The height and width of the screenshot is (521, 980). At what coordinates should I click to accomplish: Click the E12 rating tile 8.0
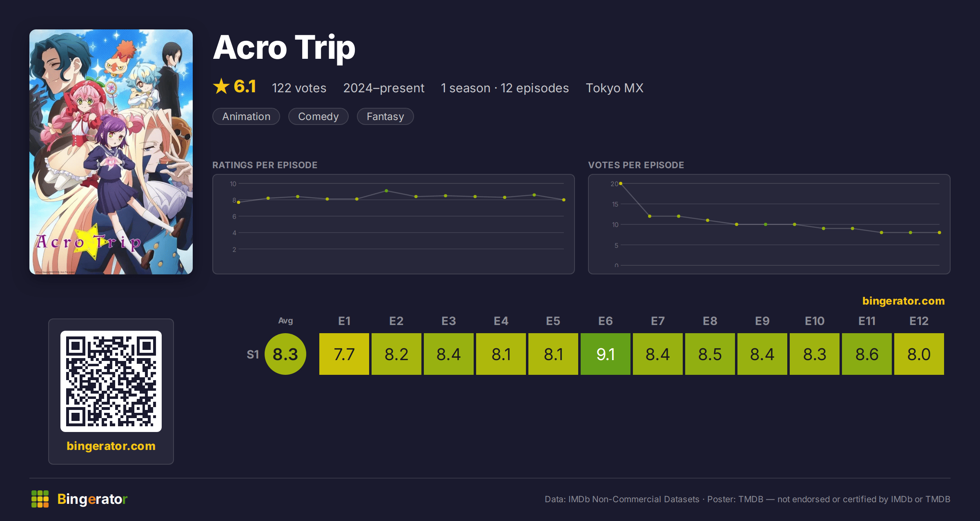tap(919, 354)
